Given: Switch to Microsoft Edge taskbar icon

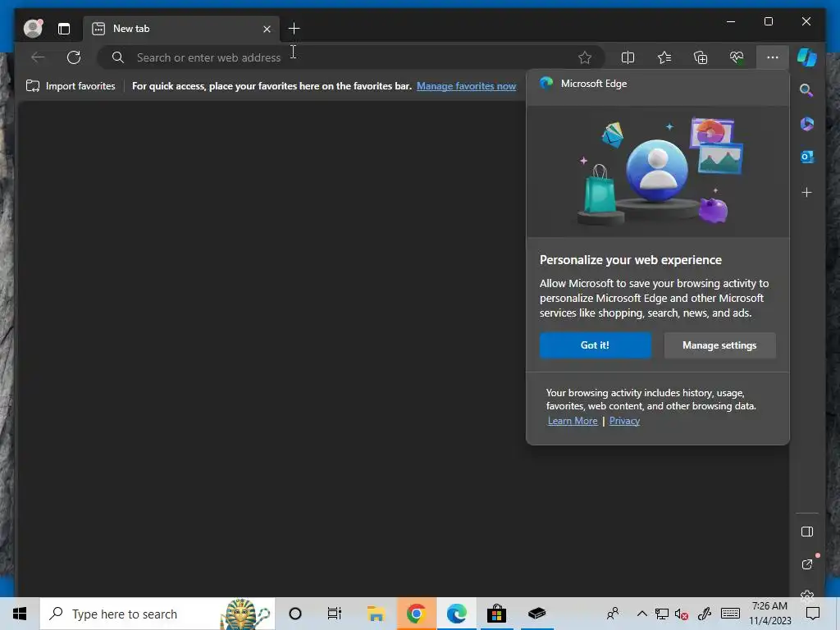Looking at the screenshot, I should coord(456,614).
